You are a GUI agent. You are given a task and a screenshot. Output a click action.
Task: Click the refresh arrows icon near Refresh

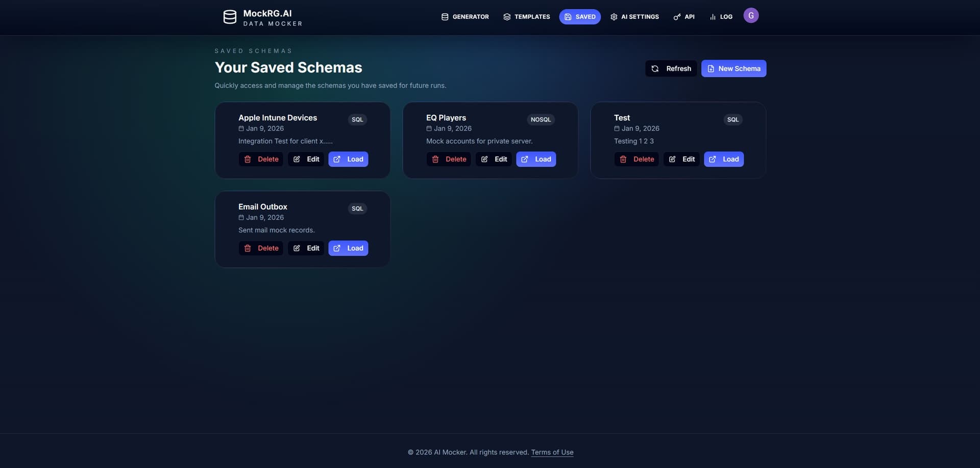[x=655, y=68]
